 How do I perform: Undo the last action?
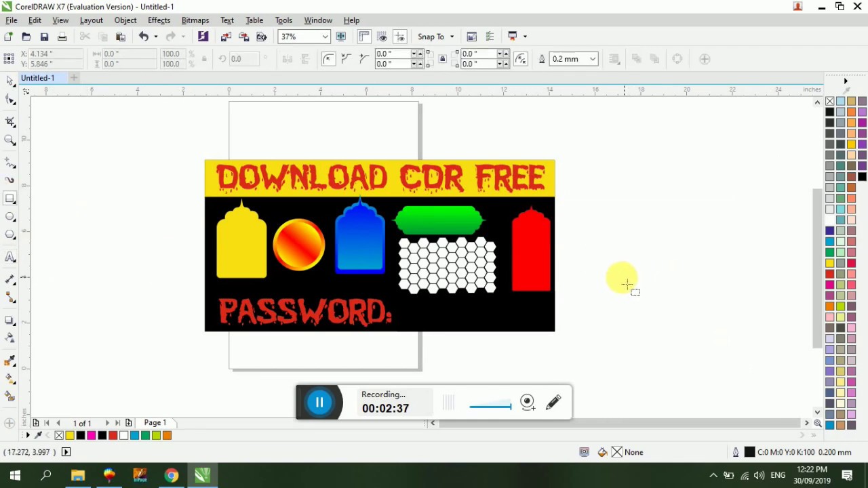point(144,37)
